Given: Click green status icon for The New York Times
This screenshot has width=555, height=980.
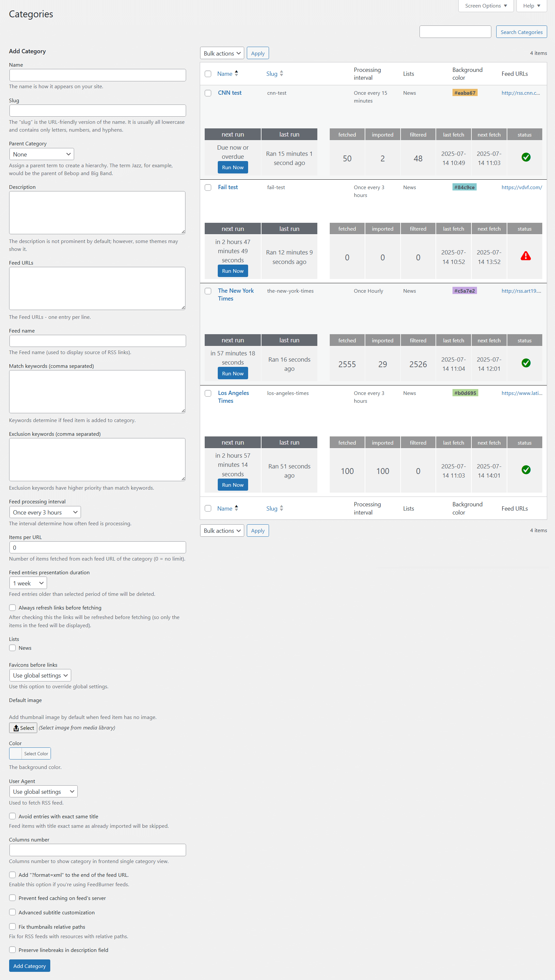Looking at the screenshot, I should click(526, 363).
